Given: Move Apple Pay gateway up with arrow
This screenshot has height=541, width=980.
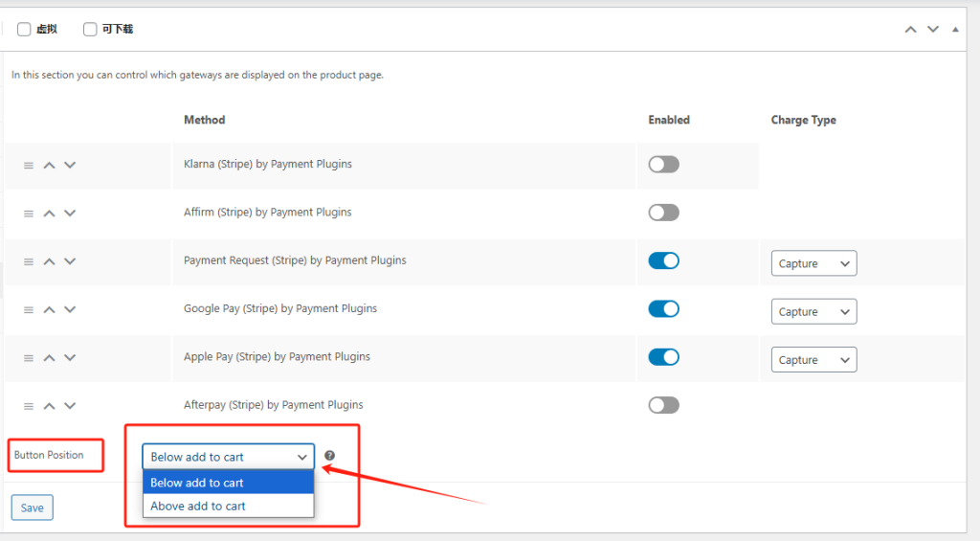Looking at the screenshot, I should (50, 358).
